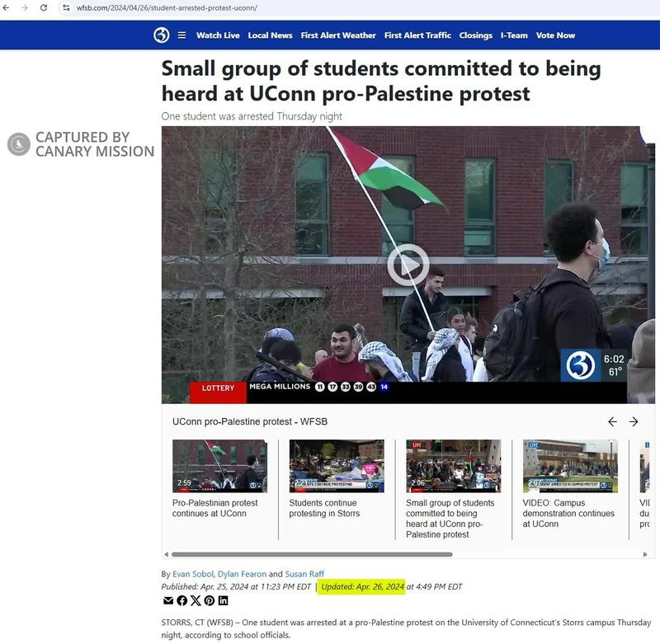Open author Susan Raff link
The height and width of the screenshot is (644, 660).
[304, 574]
